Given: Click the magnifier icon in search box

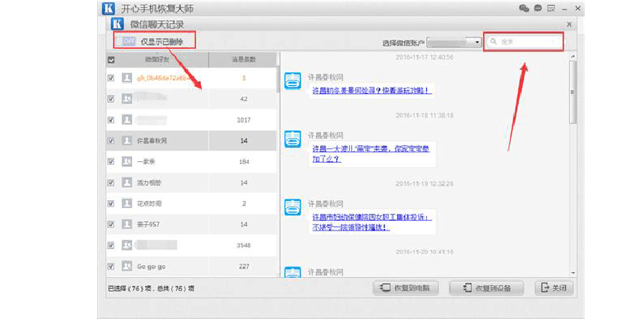Looking at the screenshot, I should pos(494,42).
